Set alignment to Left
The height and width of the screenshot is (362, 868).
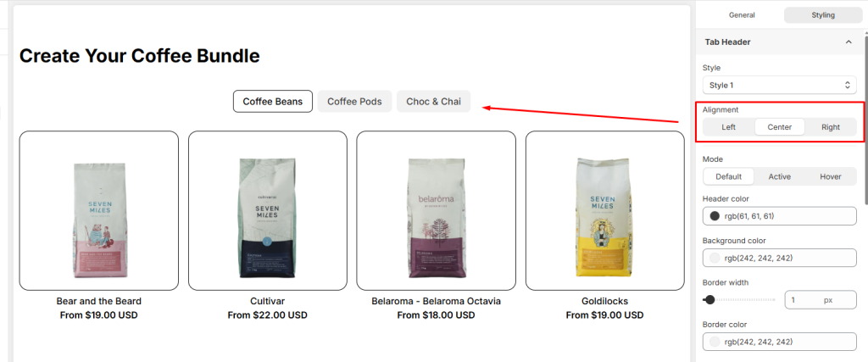point(728,127)
